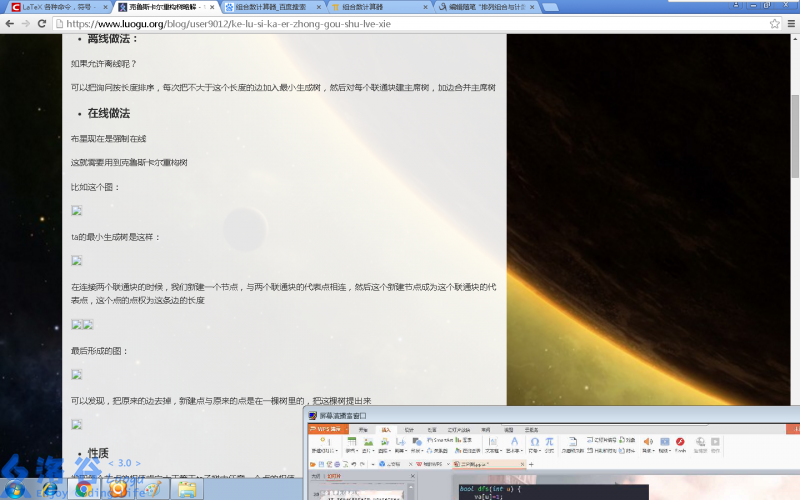Click the Omega symbol insert icon
This screenshot has height=500, width=800.
tap(534, 442)
